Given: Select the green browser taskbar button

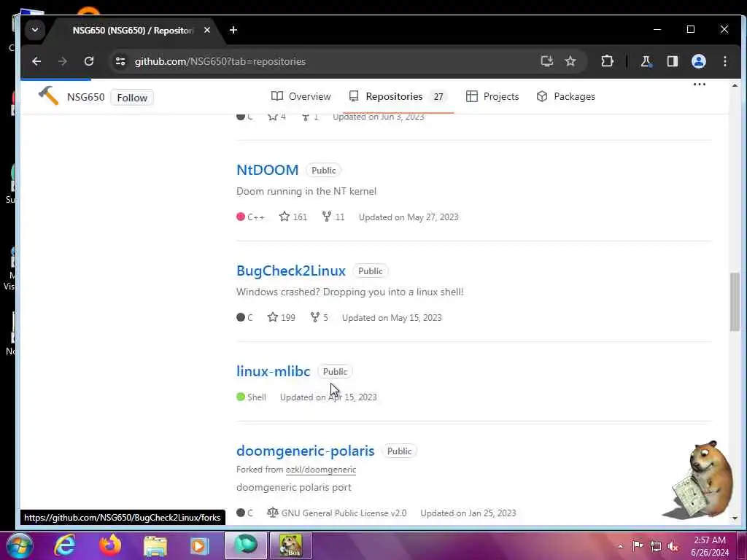Looking at the screenshot, I should tap(245, 545).
